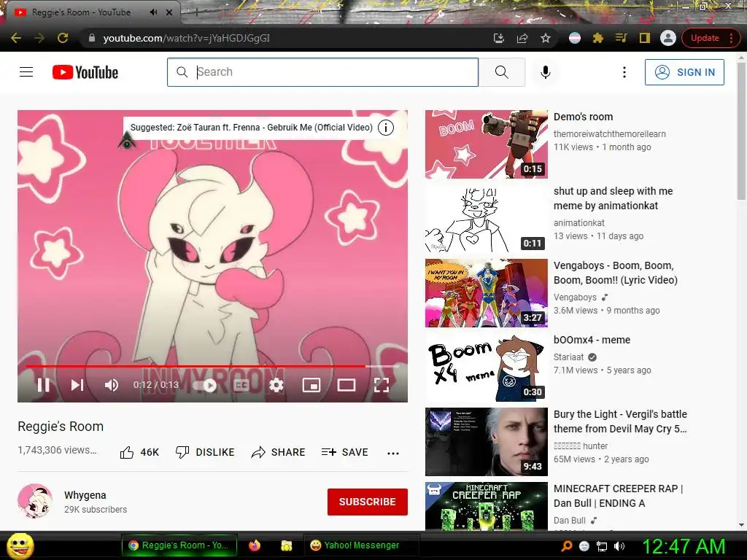Screen dimensions: 747x560
Task: Open the file manager taskbar icon
Action: [286, 545]
